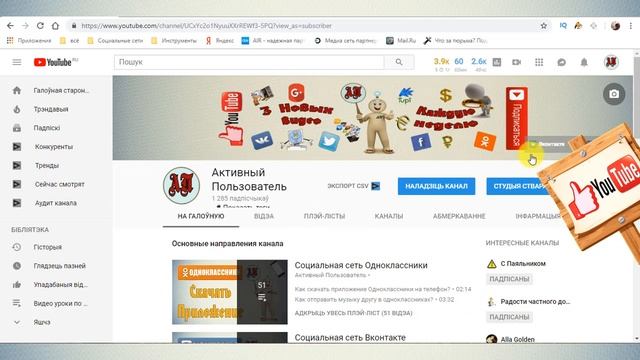This screenshot has height=360, width=640.
Task: Open Социальные сети bookmarks folder
Action: [116, 40]
